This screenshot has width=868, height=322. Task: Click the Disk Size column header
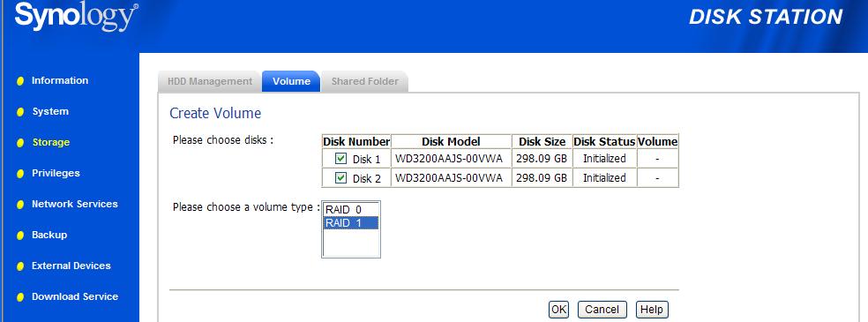(542, 142)
